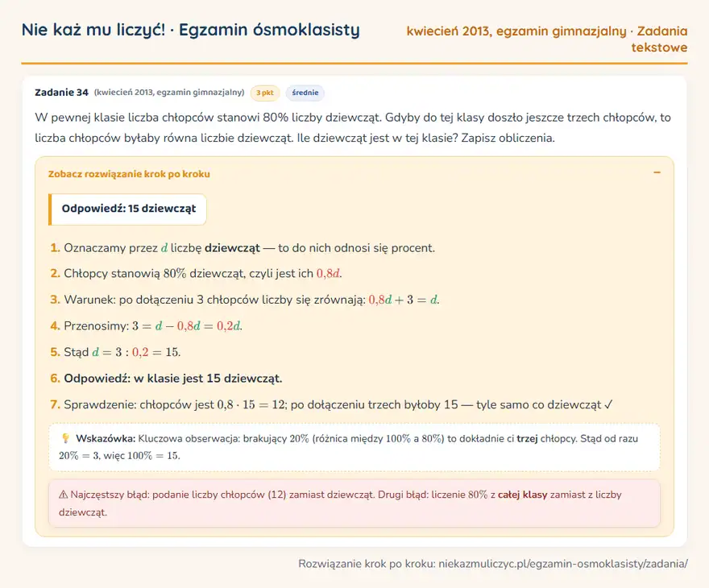Click the check mark ending step 7
Image resolution: width=709 pixels, height=588 pixels.
pos(608,404)
